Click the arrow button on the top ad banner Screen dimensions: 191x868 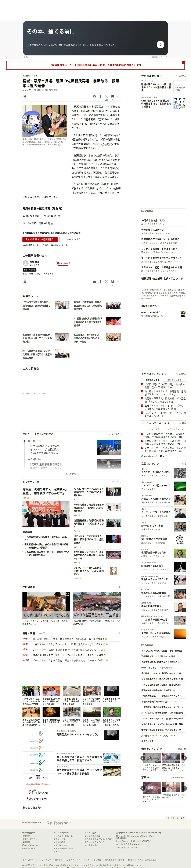click(x=160, y=44)
